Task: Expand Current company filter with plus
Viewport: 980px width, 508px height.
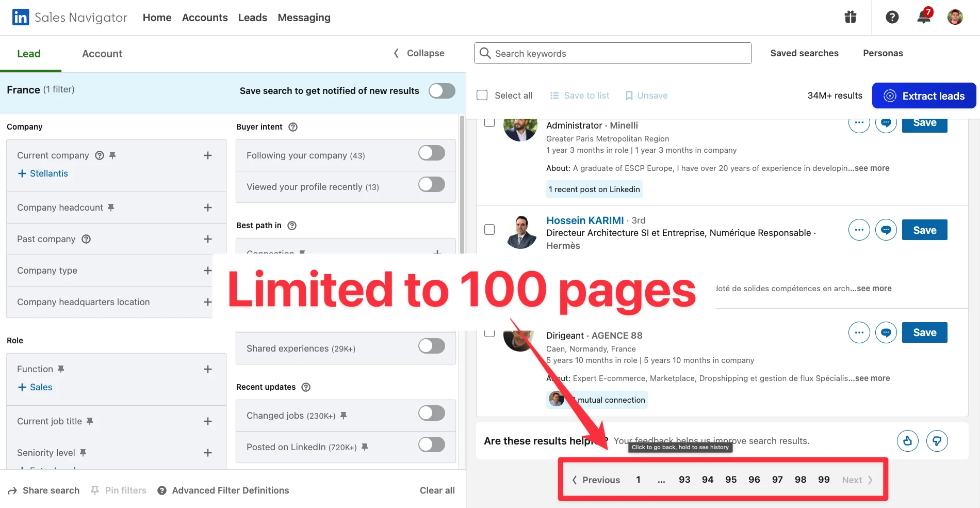Action: (208, 155)
